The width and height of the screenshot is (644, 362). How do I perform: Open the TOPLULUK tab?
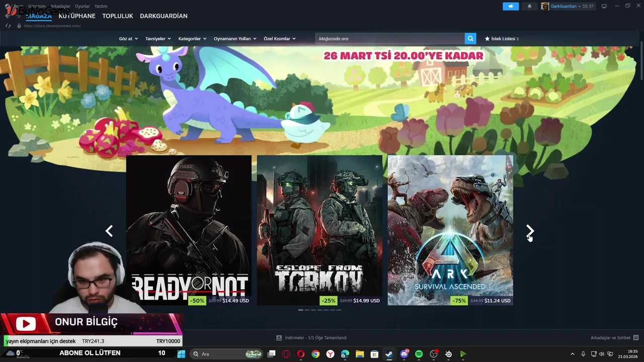coord(118,16)
